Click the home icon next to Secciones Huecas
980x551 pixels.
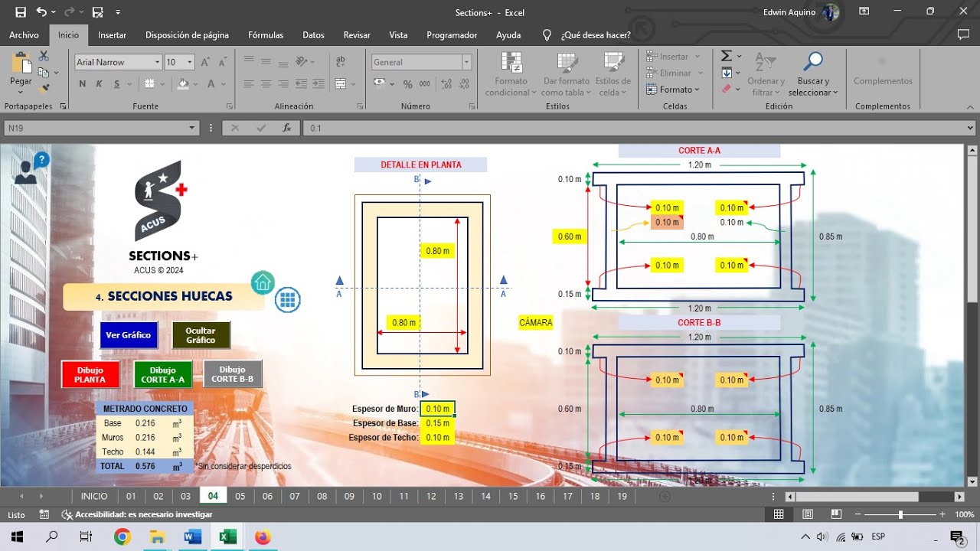[x=263, y=282]
